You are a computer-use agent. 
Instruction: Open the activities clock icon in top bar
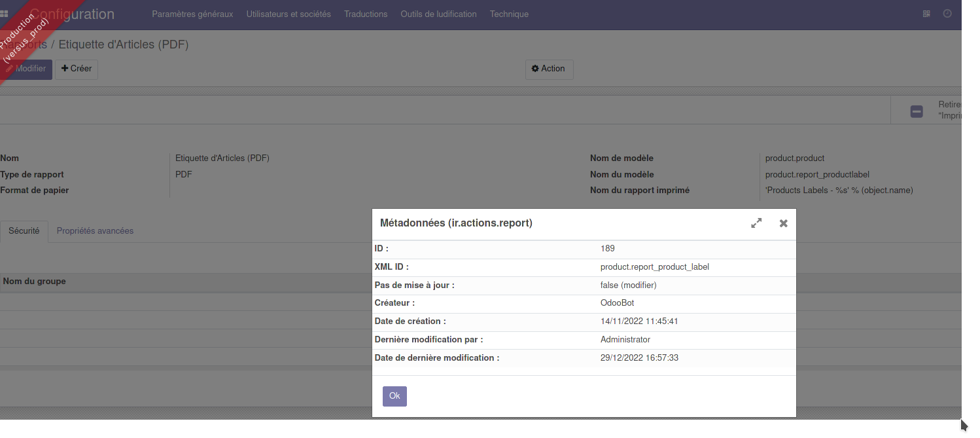point(947,14)
